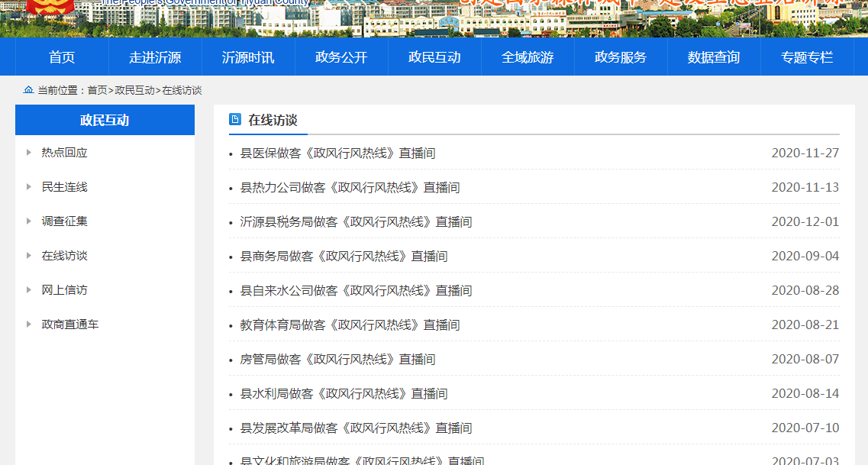Screen dimensions: 868x465
Task: Open the 教育体育局做客 hotline article
Action: coord(350,325)
